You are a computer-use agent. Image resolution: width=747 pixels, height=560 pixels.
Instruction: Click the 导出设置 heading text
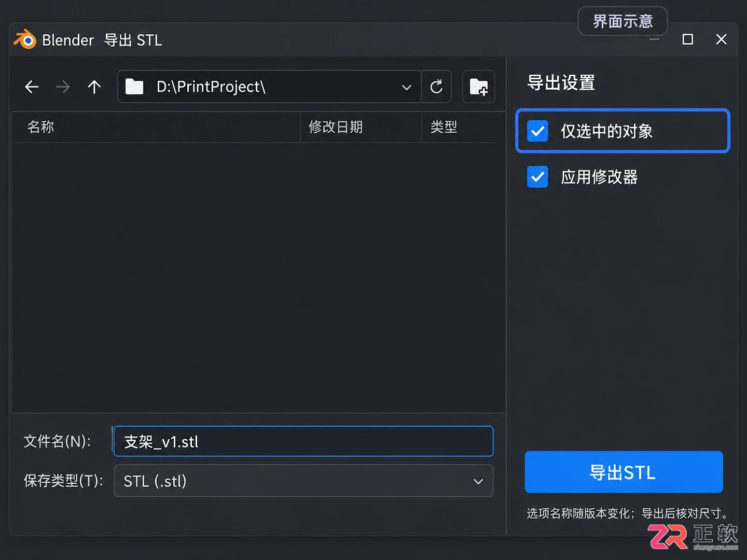[x=561, y=83]
